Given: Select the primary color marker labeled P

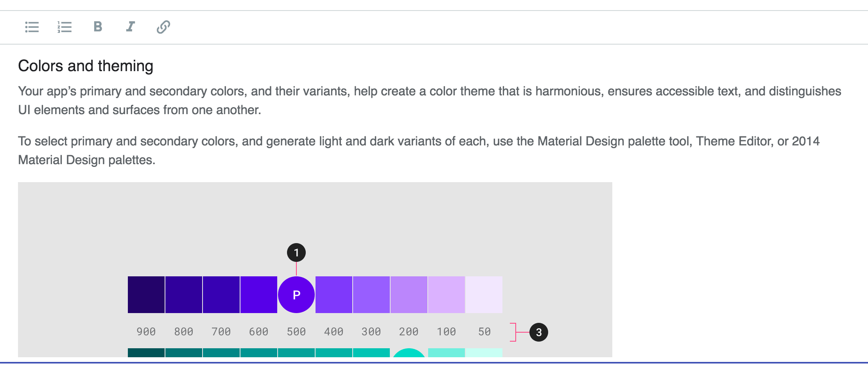Looking at the screenshot, I should [x=296, y=295].
